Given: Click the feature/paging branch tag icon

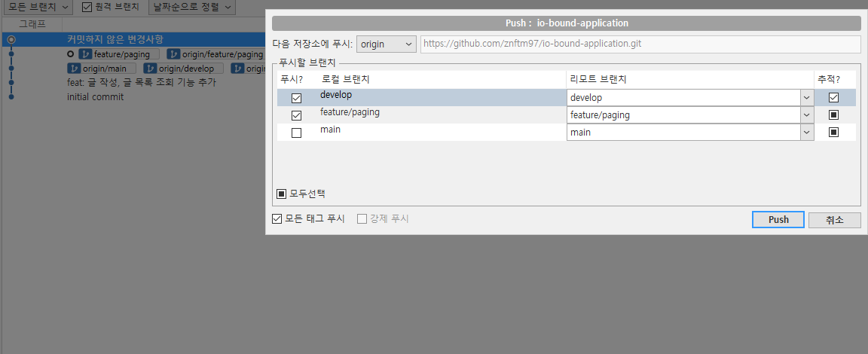Looking at the screenshot, I should click(86, 54).
